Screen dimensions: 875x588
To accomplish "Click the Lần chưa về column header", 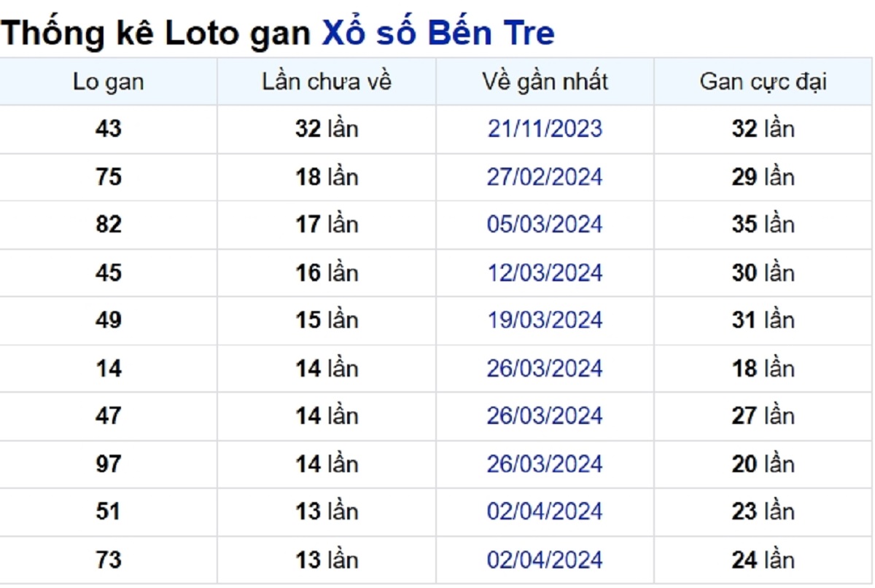I will click(327, 82).
